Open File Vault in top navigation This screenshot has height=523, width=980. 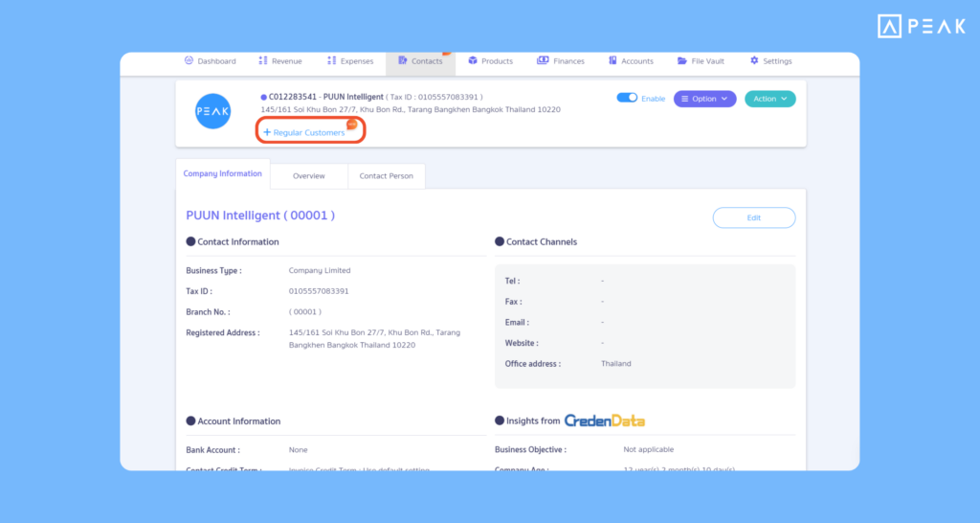pyautogui.click(x=701, y=61)
